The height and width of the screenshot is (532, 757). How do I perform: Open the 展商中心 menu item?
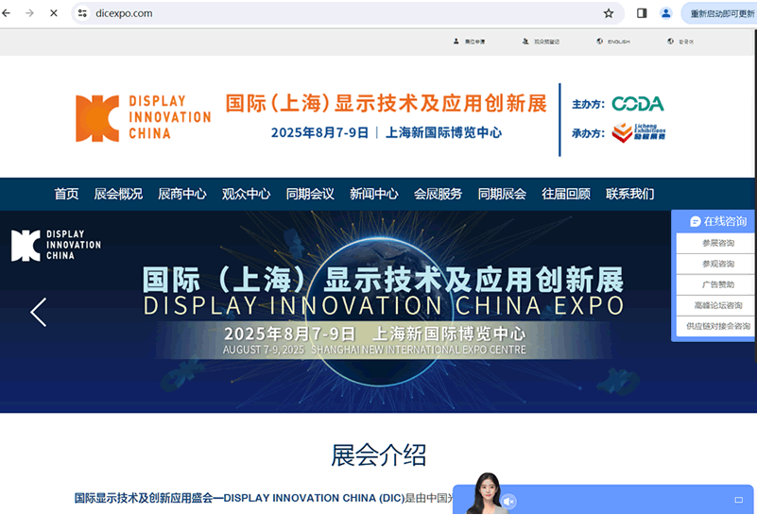pyautogui.click(x=182, y=194)
